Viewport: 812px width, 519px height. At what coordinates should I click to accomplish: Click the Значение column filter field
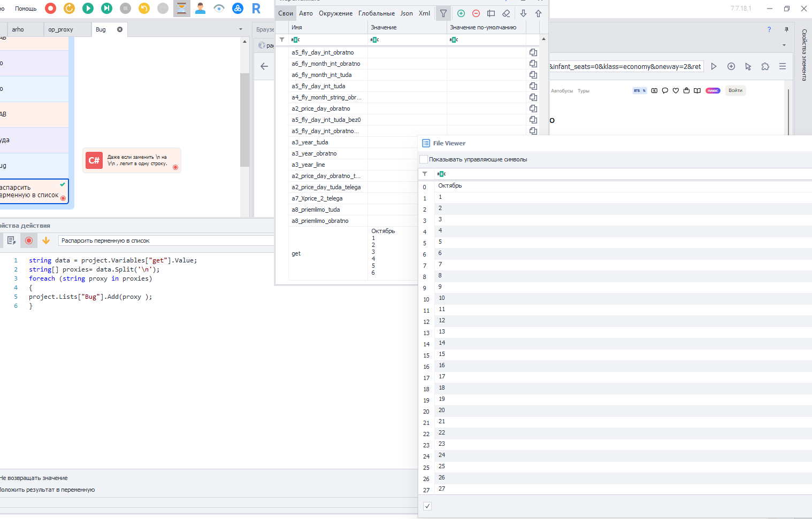click(407, 40)
